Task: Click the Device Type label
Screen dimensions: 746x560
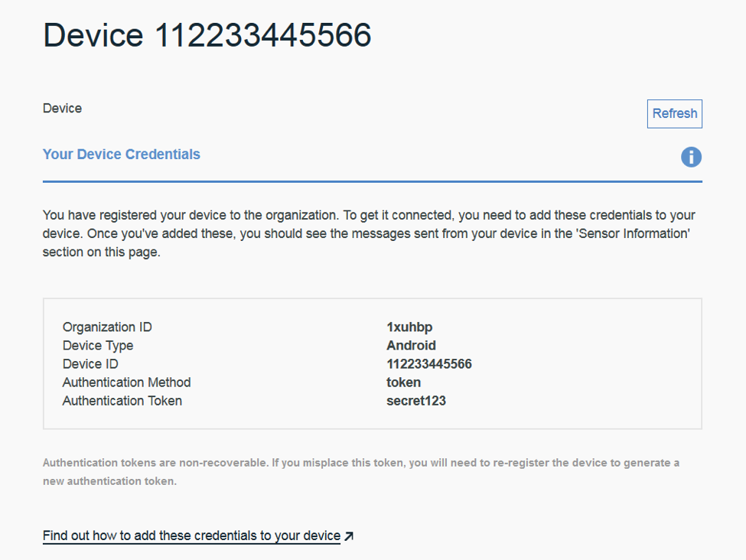Action: 98,346
